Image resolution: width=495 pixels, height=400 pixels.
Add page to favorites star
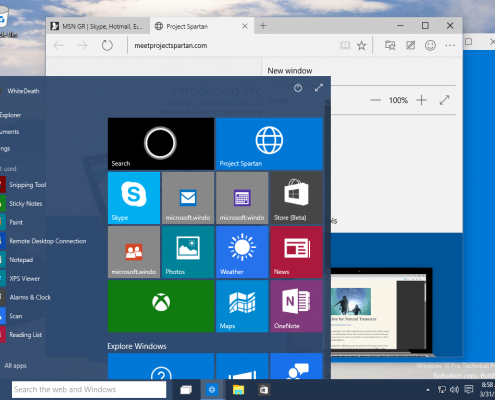[x=361, y=45]
